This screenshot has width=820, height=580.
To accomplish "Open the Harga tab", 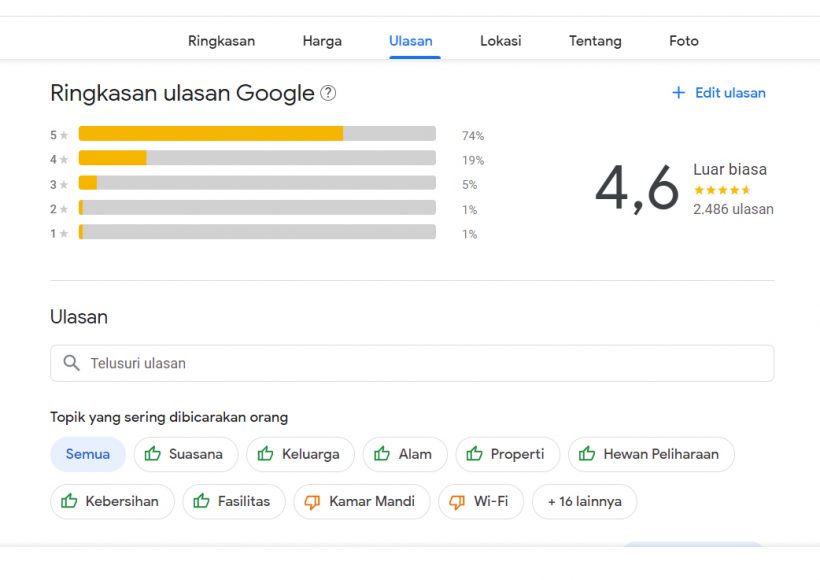I will point(322,41).
